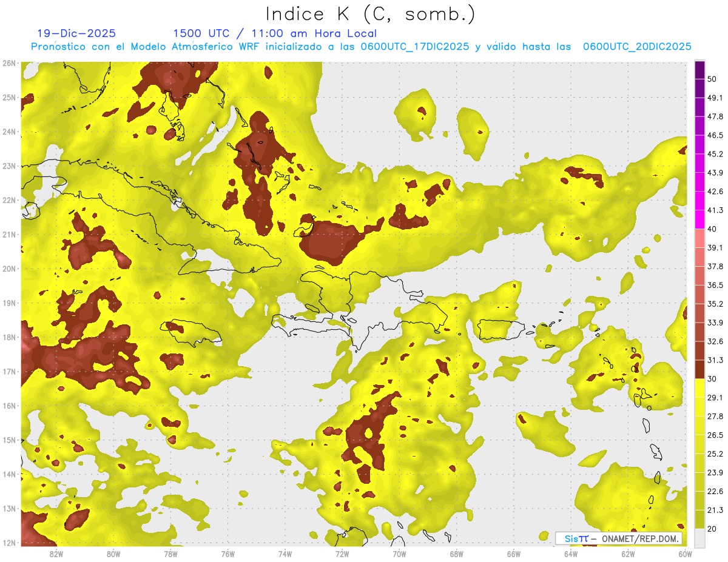Click the "78W" longitude label

[170, 554]
